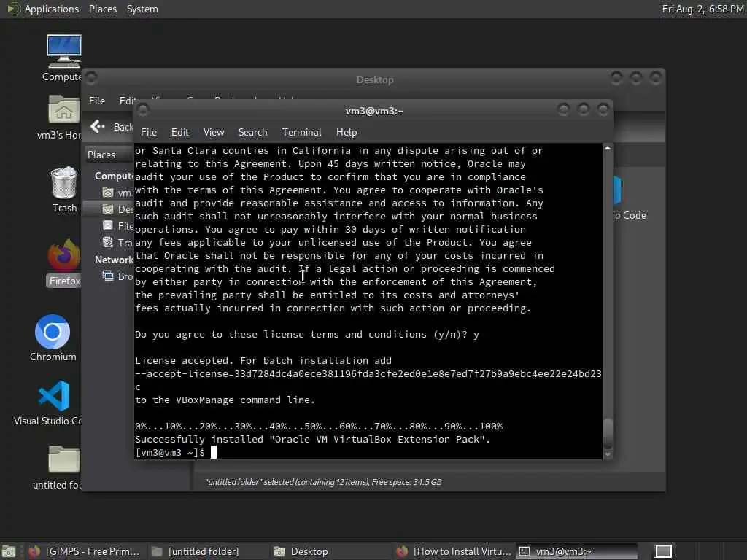Select vm3 home icon in Places sidebar
The image size is (747, 560).
108,192
